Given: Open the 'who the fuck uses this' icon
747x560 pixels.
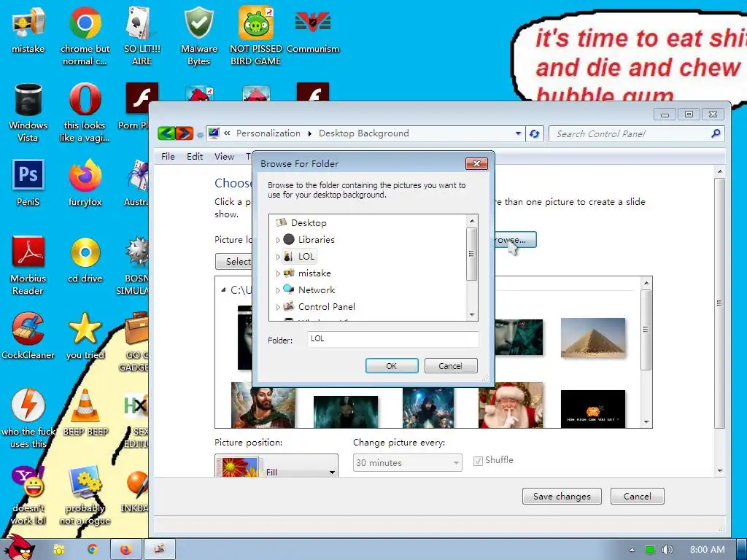Looking at the screenshot, I should click(28, 405).
